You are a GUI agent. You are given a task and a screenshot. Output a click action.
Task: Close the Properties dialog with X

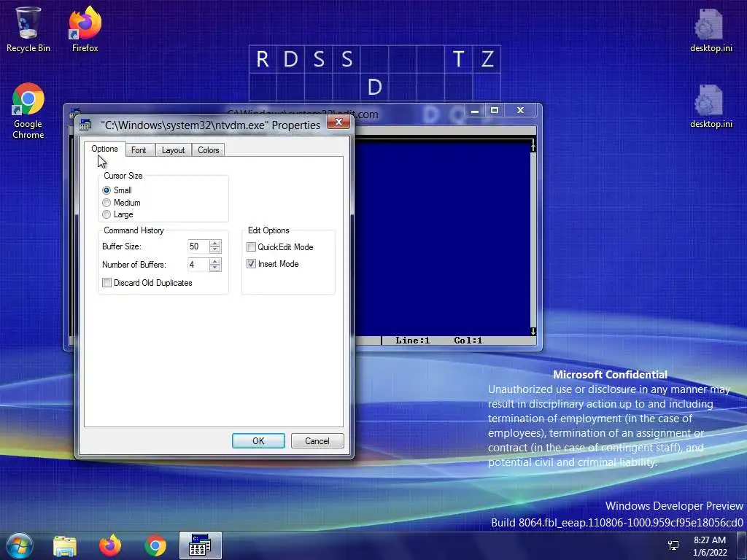point(338,122)
